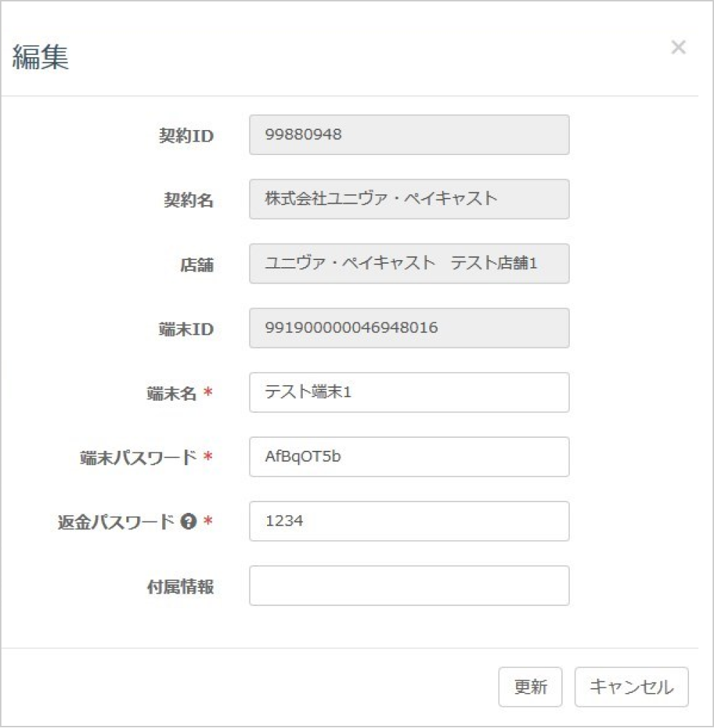Click the empty 付属情報 field
This screenshot has width=714, height=728.
click(x=409, y=586)
